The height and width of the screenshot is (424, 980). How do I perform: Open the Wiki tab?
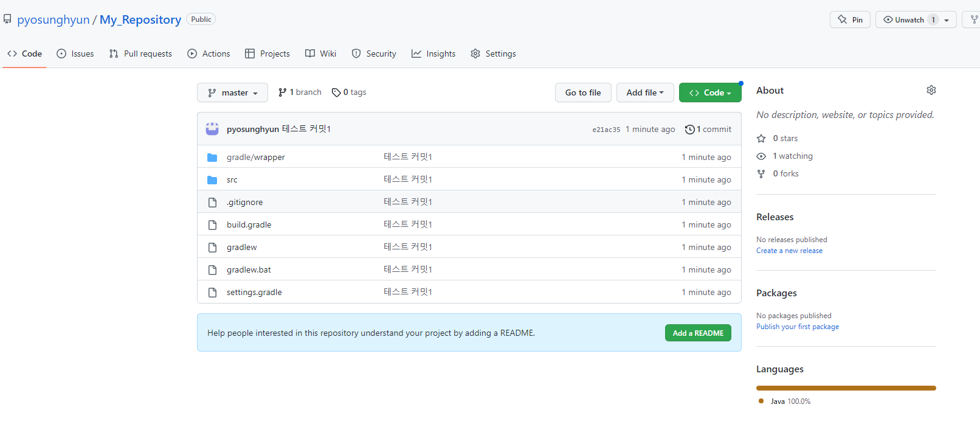320,54
